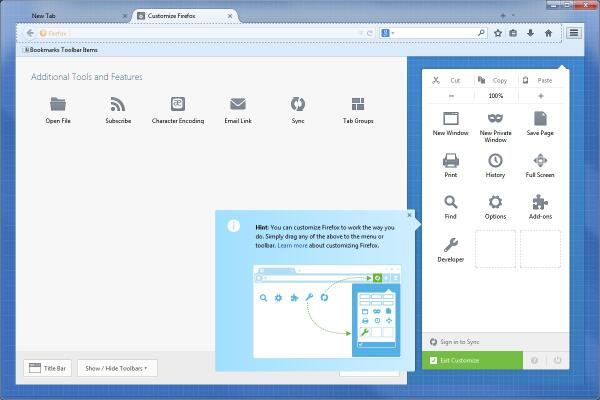This screenshot has height=400, width=600.
Task: Open a new tab with plus button
Action: 503,15
